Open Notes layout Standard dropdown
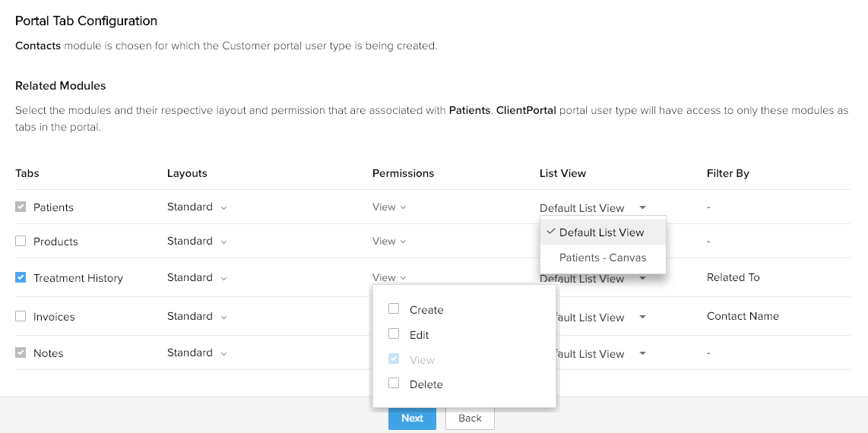Image resolution: width=868 pixels, height=433 pixels. tap(197, 353)
